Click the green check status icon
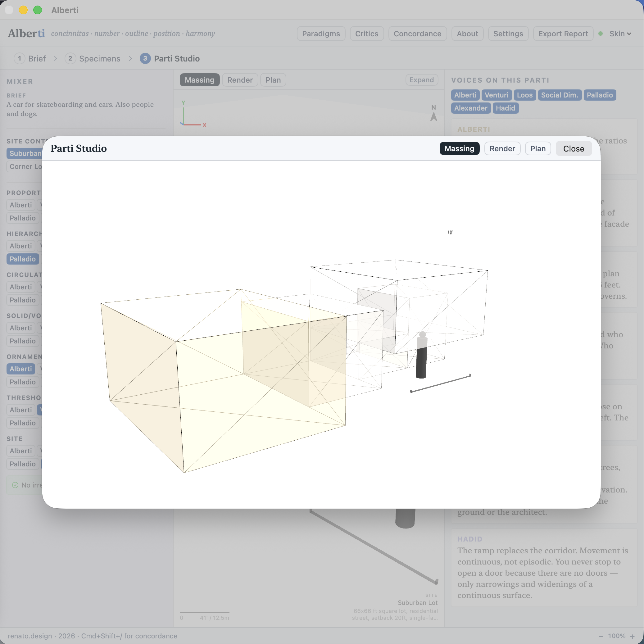This screenshot has height=644, width=644. 15,485
